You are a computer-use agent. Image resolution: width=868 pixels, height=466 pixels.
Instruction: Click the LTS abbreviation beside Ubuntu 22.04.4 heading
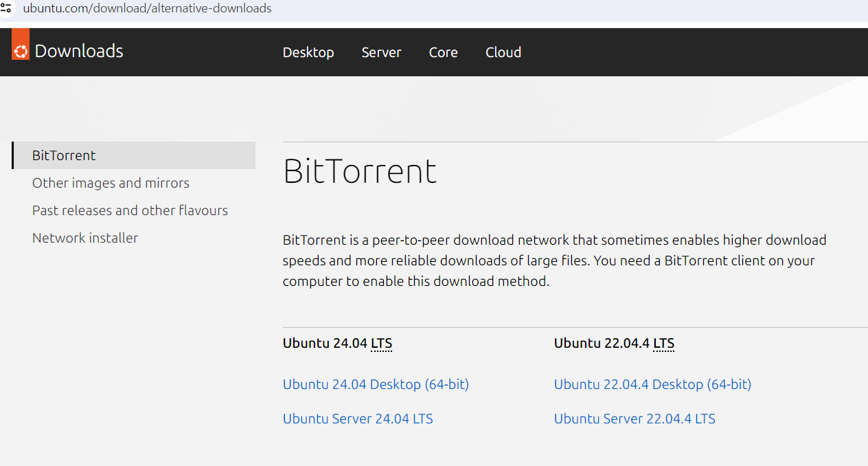click(663, 343)
